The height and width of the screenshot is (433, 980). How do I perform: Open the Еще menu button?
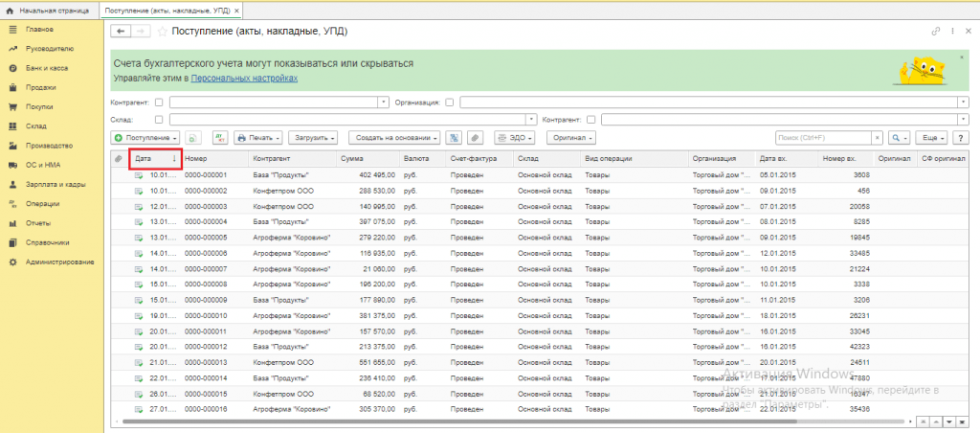(931, 138)
